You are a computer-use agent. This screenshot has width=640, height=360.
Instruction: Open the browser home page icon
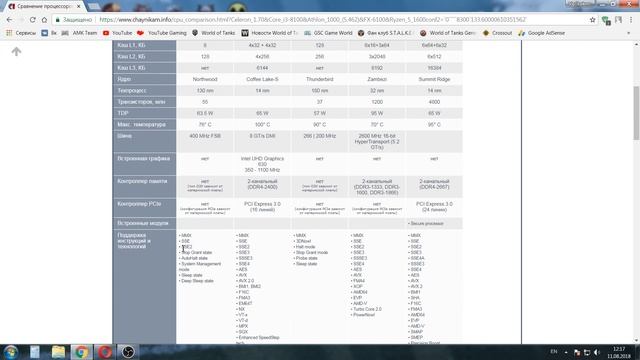click(44, 20)
